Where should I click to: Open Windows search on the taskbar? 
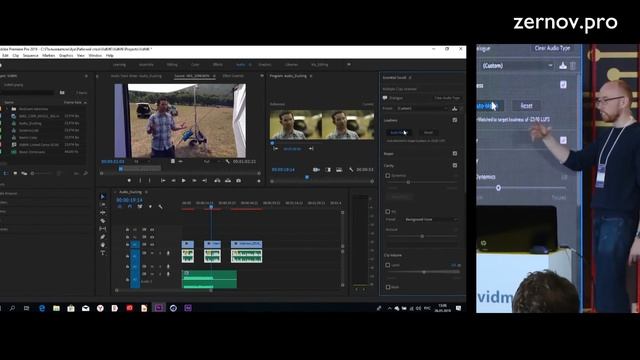click(12, 308)
